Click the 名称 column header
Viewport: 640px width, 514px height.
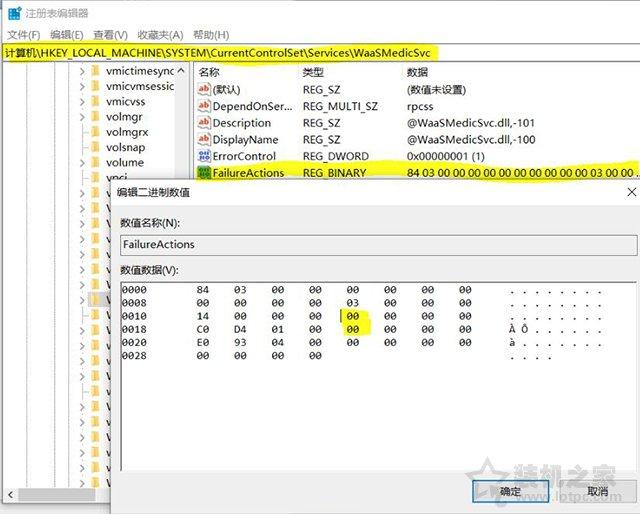pos(209,72)
